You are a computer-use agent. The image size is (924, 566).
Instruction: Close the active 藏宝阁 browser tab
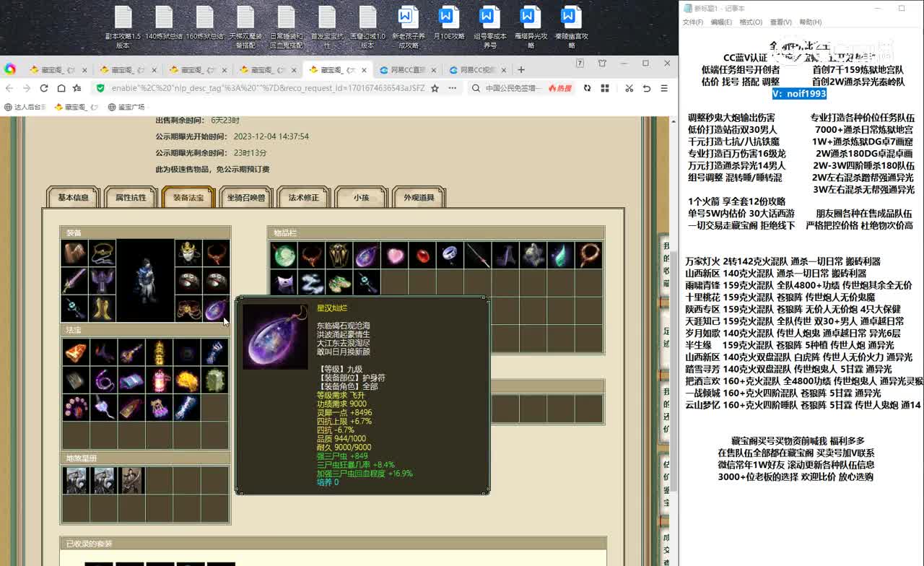pyautogui.click(x=363, y=70)
